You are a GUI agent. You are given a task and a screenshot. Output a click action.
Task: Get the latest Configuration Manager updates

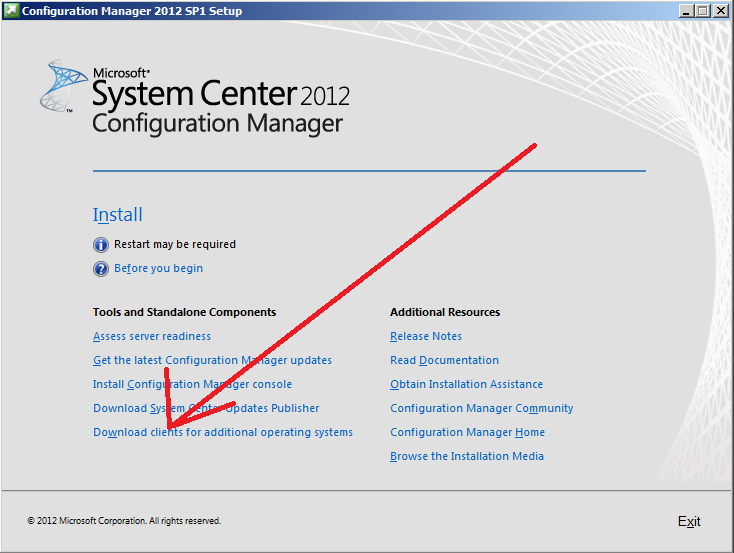pos(212,360)
